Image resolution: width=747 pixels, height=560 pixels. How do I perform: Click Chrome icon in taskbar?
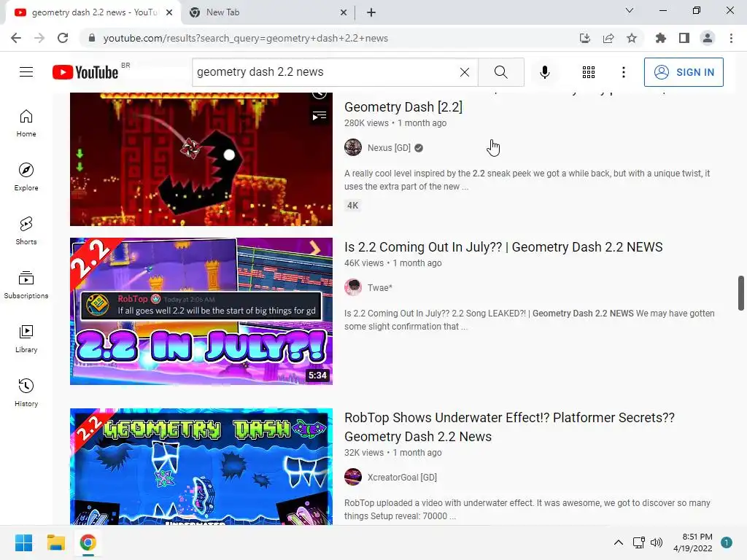88,542
